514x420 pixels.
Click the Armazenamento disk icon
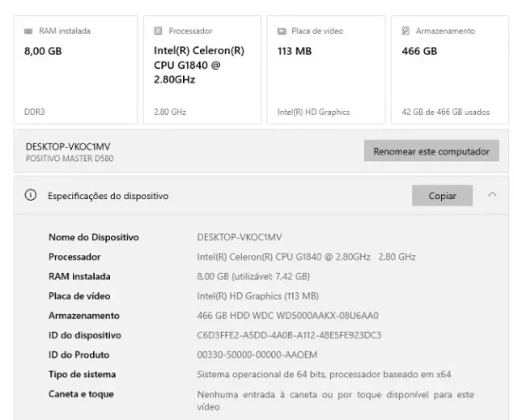[x=406, y=31]
